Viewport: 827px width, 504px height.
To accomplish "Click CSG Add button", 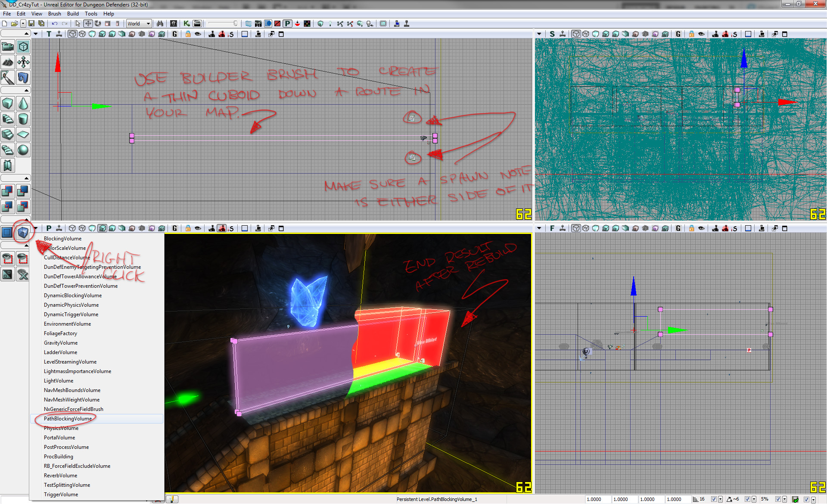I will [x=8, y=191].
